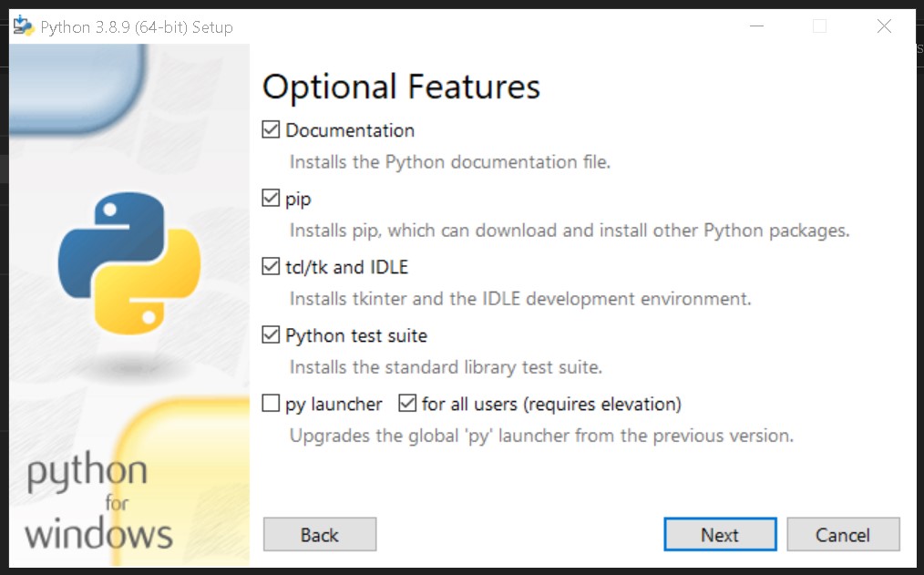Screen dimensions: 924x575
Task: Disable tcl/tk and IDLE option
Action: (271, 266)
